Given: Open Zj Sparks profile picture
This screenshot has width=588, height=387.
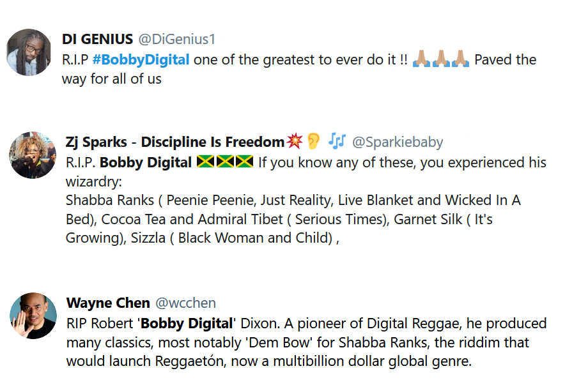Looking at the screenshot, I should [33, 155].
